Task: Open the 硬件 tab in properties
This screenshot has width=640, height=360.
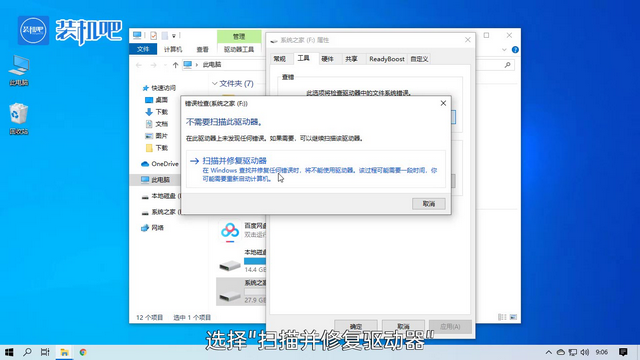Action: click(327, 59)
